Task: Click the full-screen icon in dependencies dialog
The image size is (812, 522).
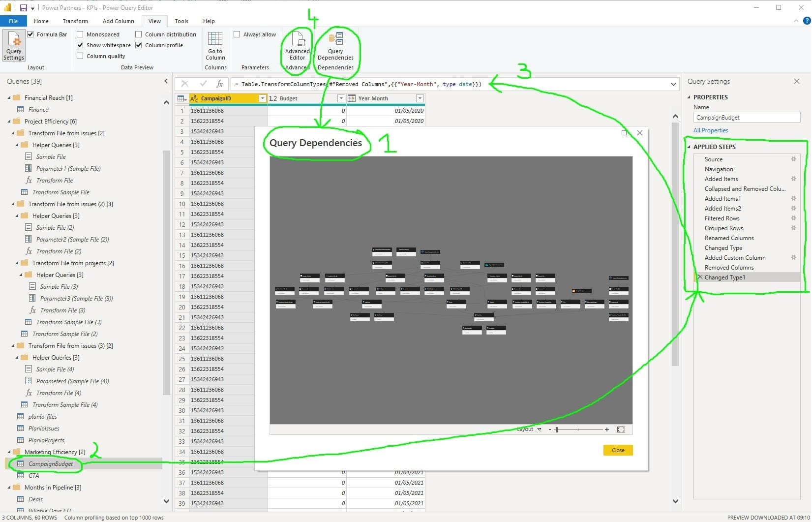Action: (621, 429)
